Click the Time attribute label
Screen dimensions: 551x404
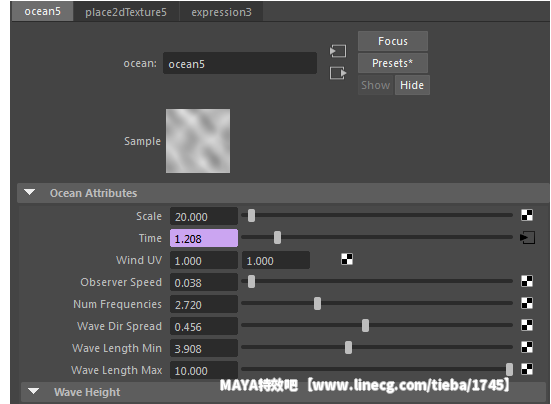(150, 238)
